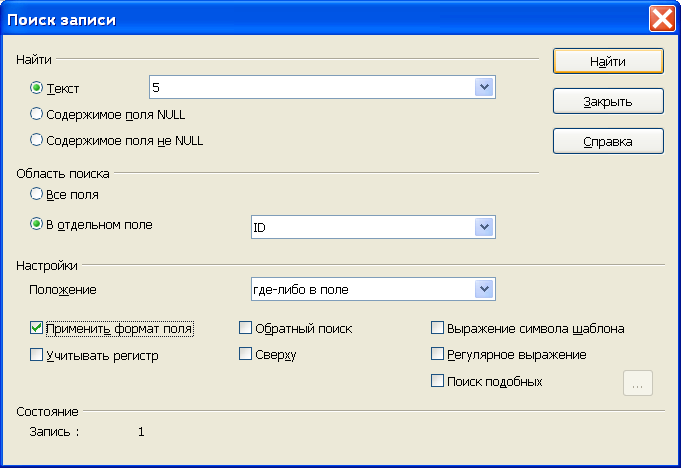The width and height of the screenshot is (681, 468).
Task: Open the ID field dropdown list
Action: pos(484,227)
